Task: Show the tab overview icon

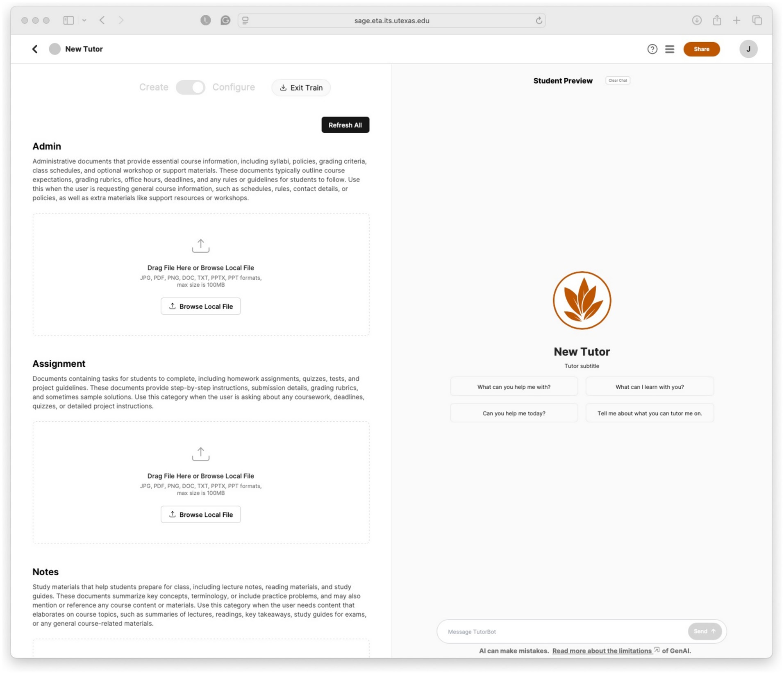Action: (757, 20)
